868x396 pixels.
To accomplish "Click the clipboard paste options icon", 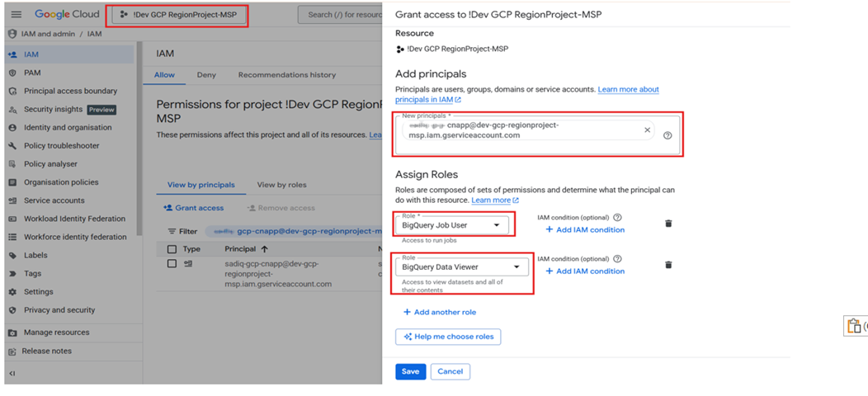I will click(x=854, y=326).
